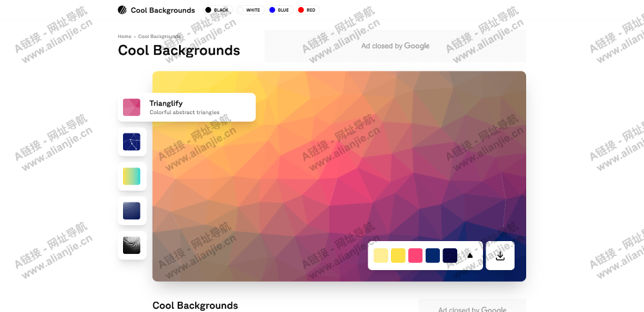Choose the dark blue constellation background icon
This screenshot has width=644, height=312.
pos(132,142)
